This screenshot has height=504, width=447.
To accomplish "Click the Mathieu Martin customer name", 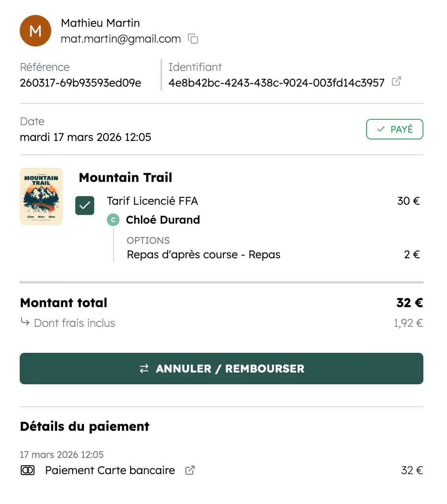I will [101, 23].
